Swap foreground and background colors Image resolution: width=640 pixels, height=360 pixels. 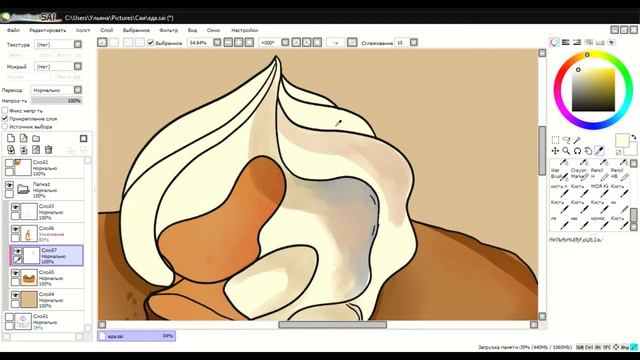[633, 138]
